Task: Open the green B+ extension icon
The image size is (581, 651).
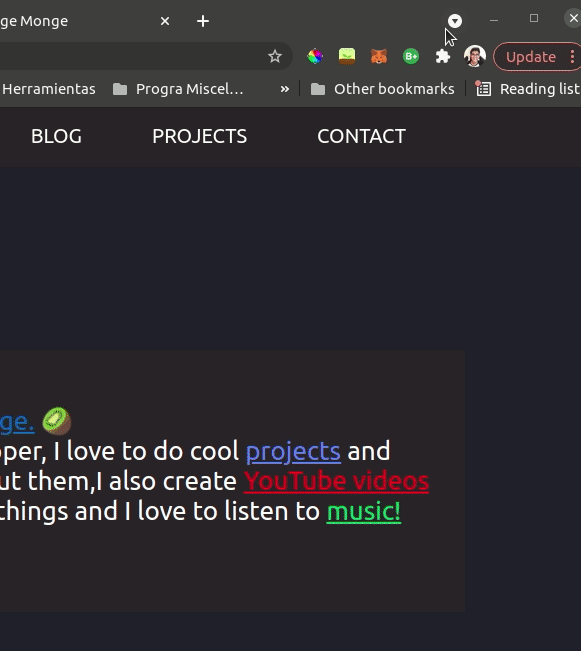Action: click(411, 56)
